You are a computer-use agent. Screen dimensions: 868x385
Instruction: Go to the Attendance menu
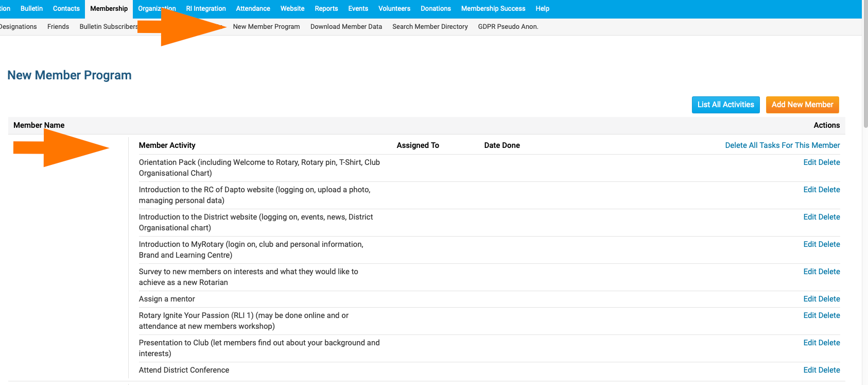click(x=253, y=9)
